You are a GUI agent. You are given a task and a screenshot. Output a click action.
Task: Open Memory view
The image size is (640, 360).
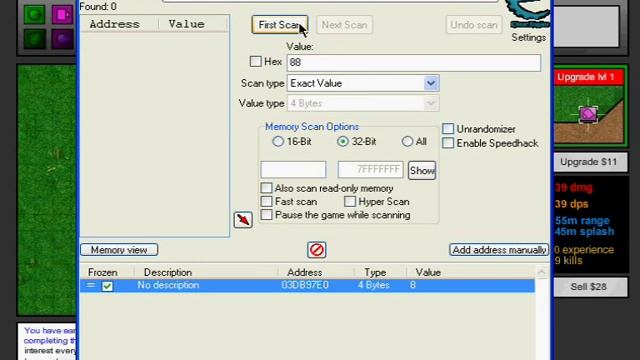point(119,250)
